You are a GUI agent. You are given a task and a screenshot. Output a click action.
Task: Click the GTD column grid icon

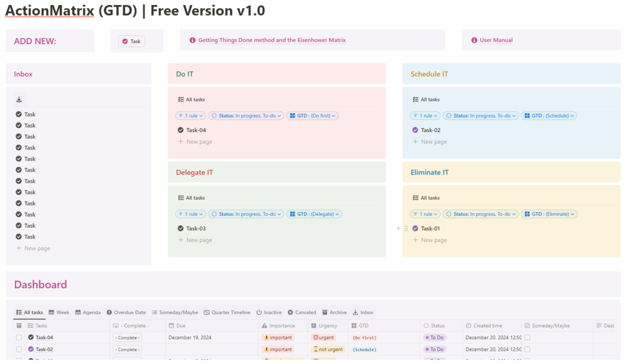(x=354, y=325)
